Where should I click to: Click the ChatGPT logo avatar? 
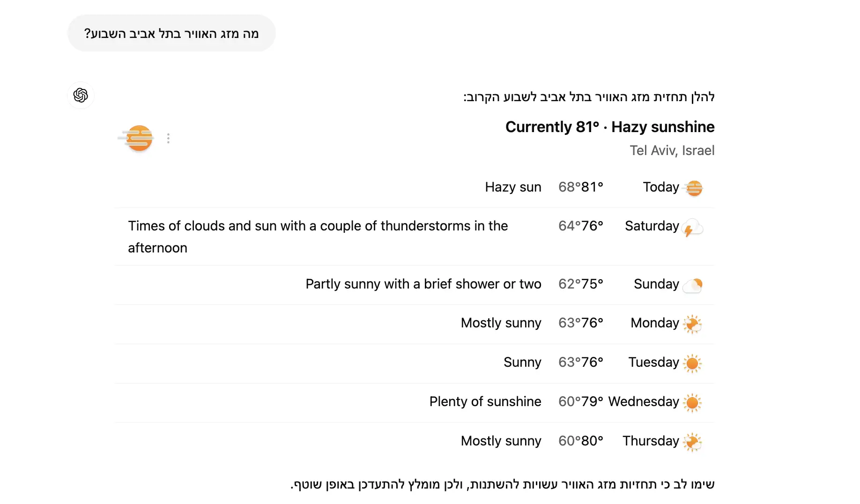tap(81, 96)
